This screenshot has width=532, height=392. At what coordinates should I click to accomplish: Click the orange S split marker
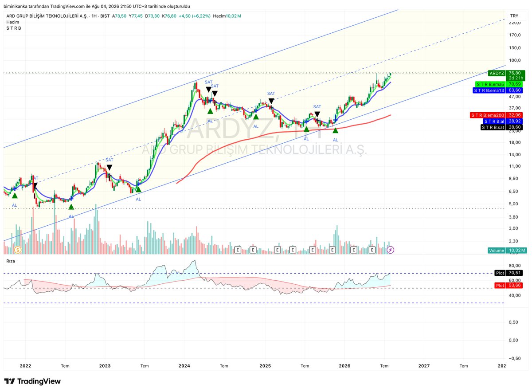(x=18, y=250)
